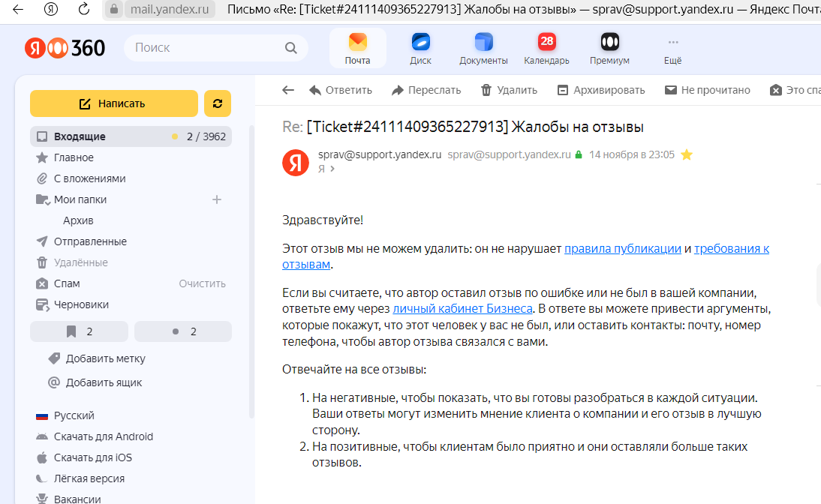The image size is (821, 504).
Task: Open the Мои папки section
Action: point(80,199)
